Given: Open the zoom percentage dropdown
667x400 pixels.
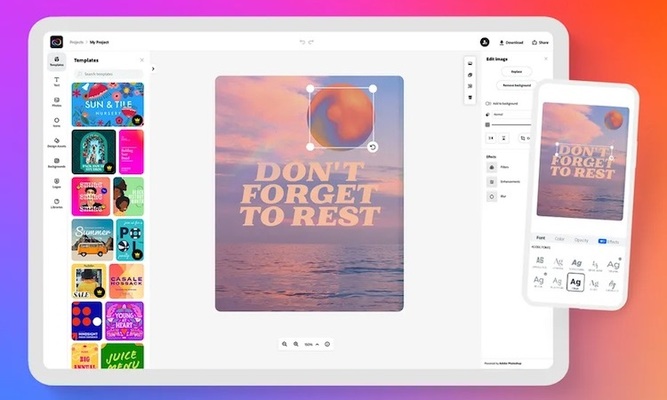Looking at the screenshot, I should pyautogui.click(x=312, y=344).
